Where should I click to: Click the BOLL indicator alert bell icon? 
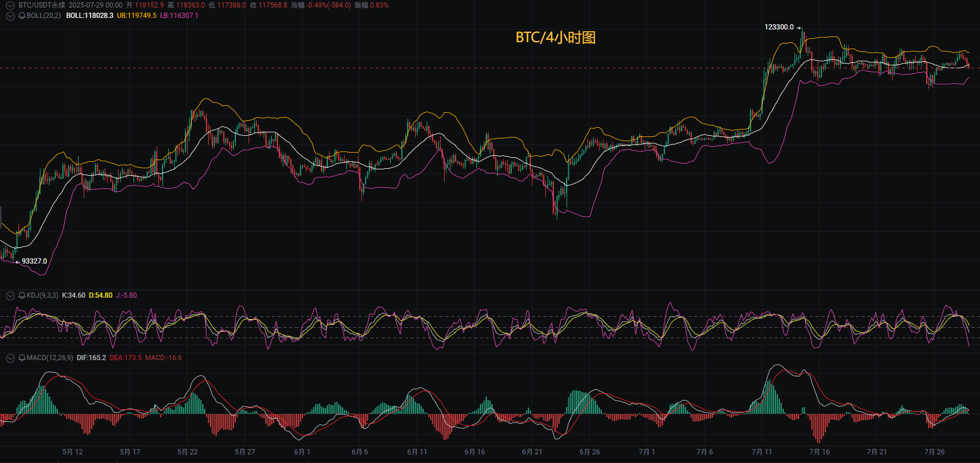pos(22,16)
